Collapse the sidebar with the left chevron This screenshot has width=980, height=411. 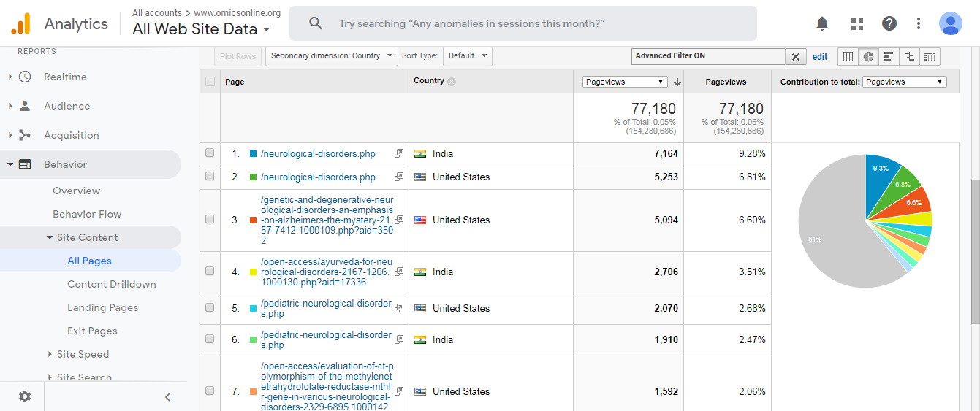coord(167,397)
